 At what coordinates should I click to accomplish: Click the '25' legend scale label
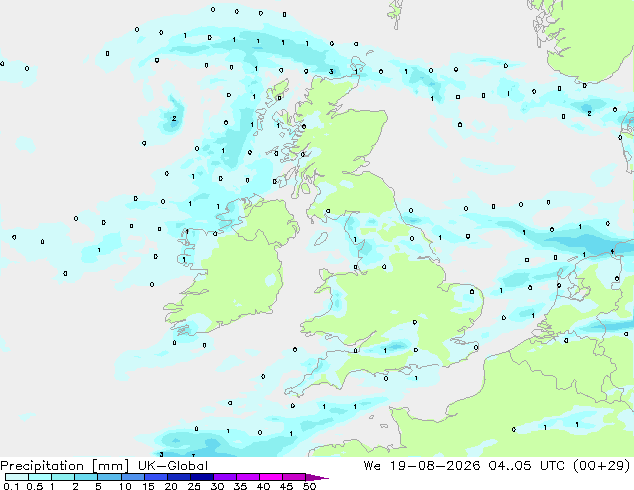(194, 486)
